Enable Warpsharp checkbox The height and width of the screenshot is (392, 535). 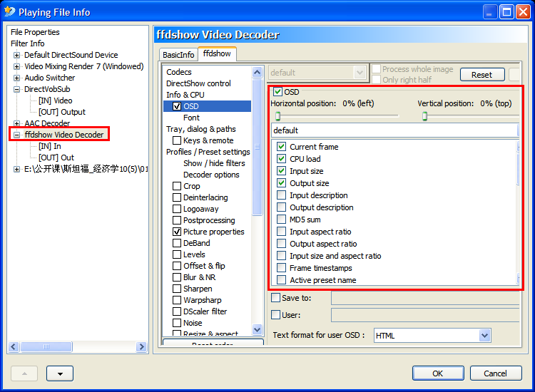click(177, 300)
